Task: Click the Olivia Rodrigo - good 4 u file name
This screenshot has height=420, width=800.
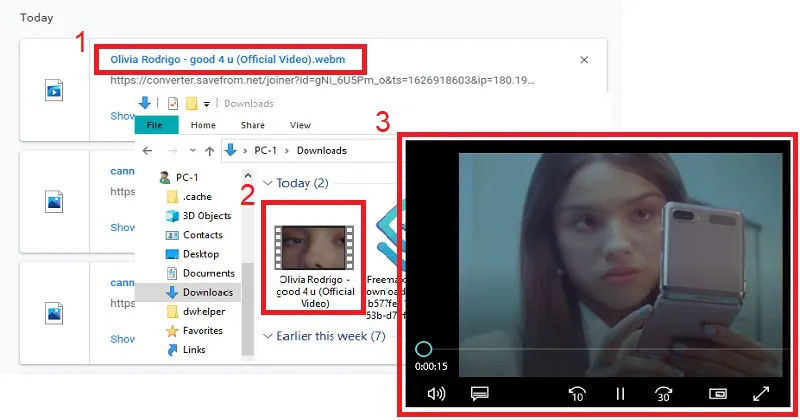Action: [314, 291]
